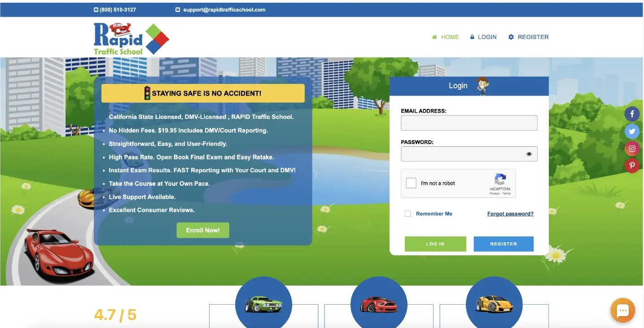Open the orange live chat bubble

(x=622, y=310)
